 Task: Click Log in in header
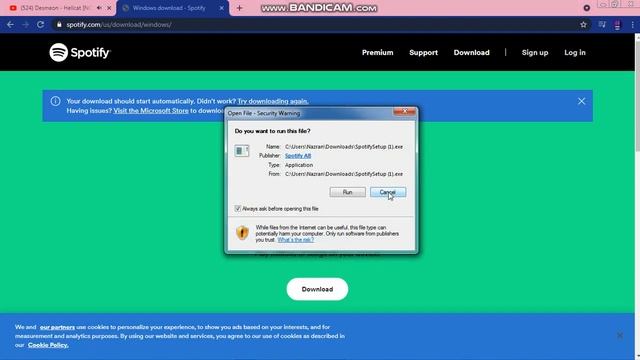click(575, 52)
